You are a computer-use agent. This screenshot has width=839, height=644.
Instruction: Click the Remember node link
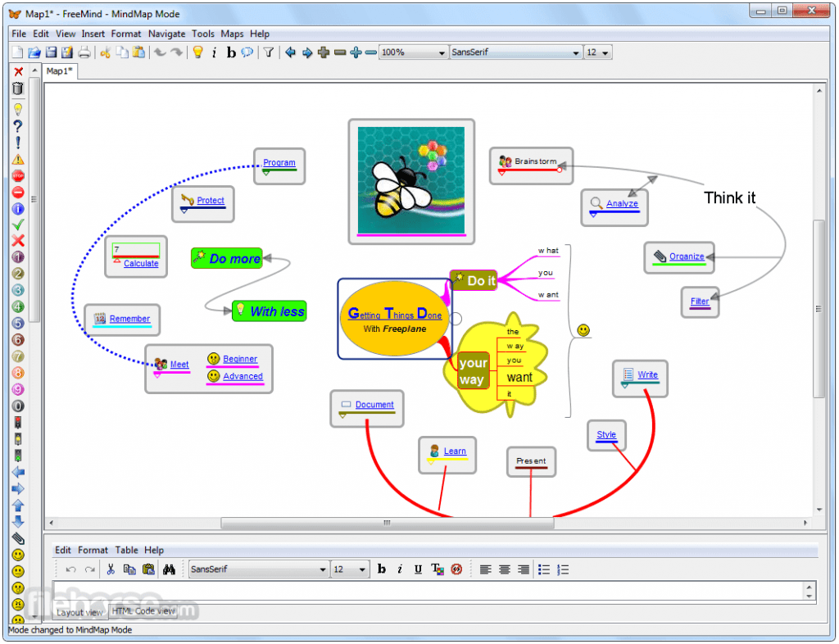coord(129,318)
